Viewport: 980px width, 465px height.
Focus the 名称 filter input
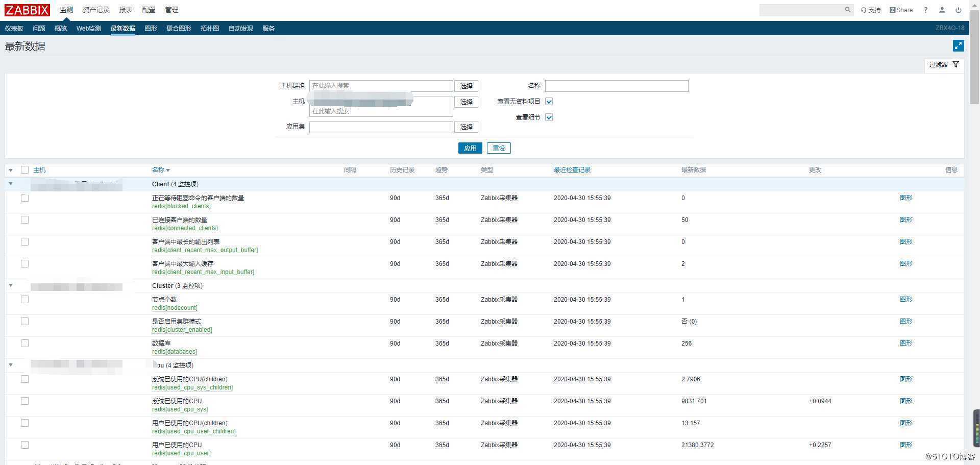[x=617, y=86]
